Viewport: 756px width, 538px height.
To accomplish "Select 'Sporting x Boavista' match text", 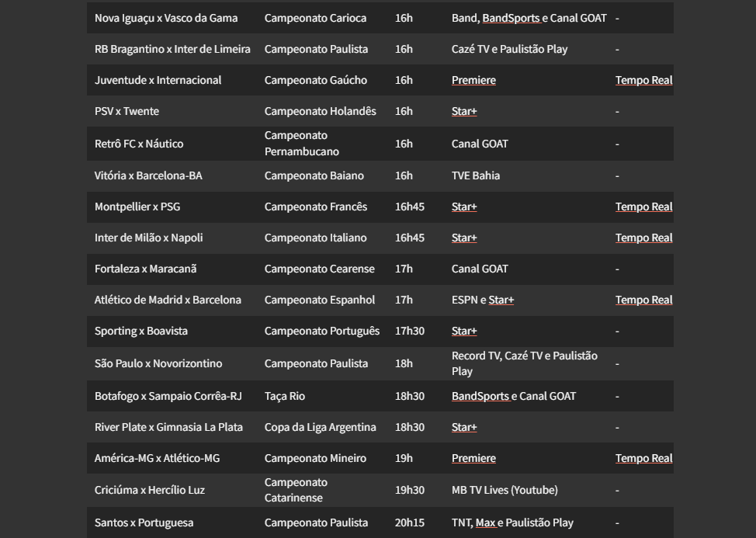I will pyautogui.click(x=140, y=331).
